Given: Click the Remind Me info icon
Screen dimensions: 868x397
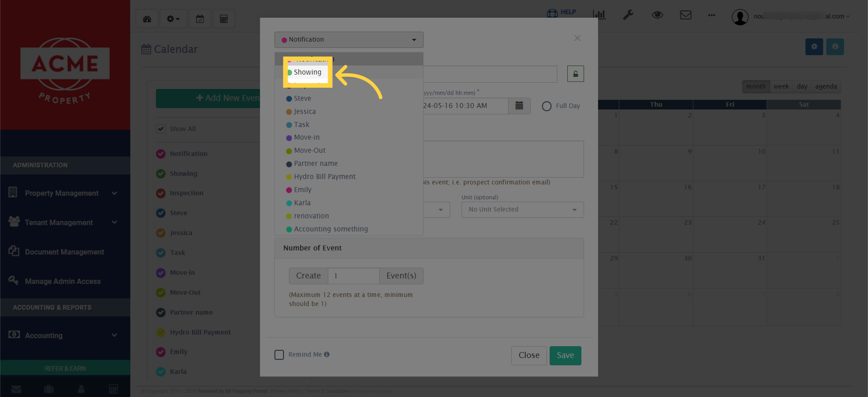Looking at the screenshot, I should click(327, 354).
